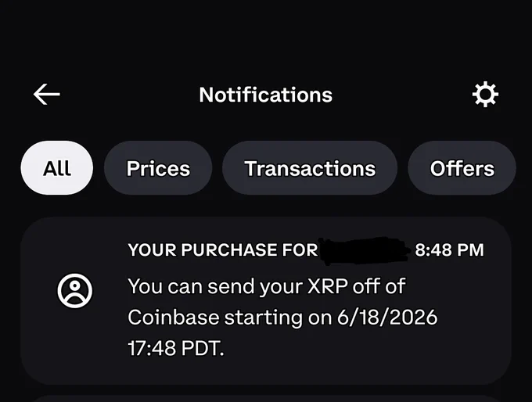Screen dimensions: 532x402
Task: Tap the partially visible next notification card
Action: [x=266, y=399]
